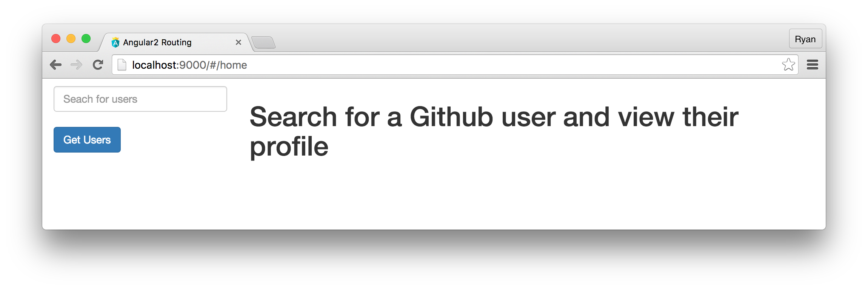Click the Angular favicon on the tab
Viewport: 868px width, 290px height.
[x=115, y=42]
